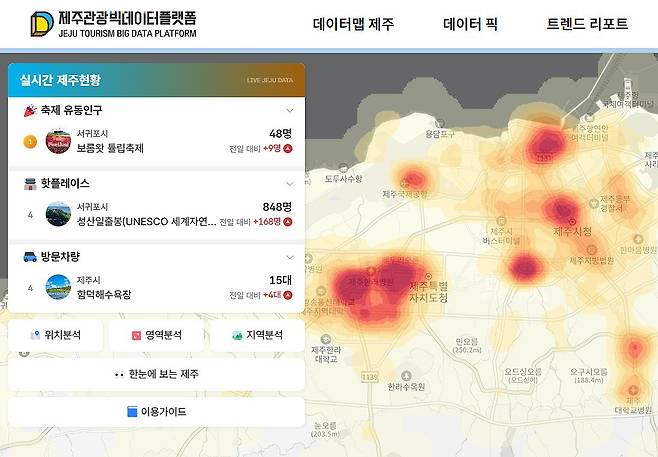Screen dimensions: 658x457
Task: Click the 핫플레이스 store icon
Action: tap(30, 184)
